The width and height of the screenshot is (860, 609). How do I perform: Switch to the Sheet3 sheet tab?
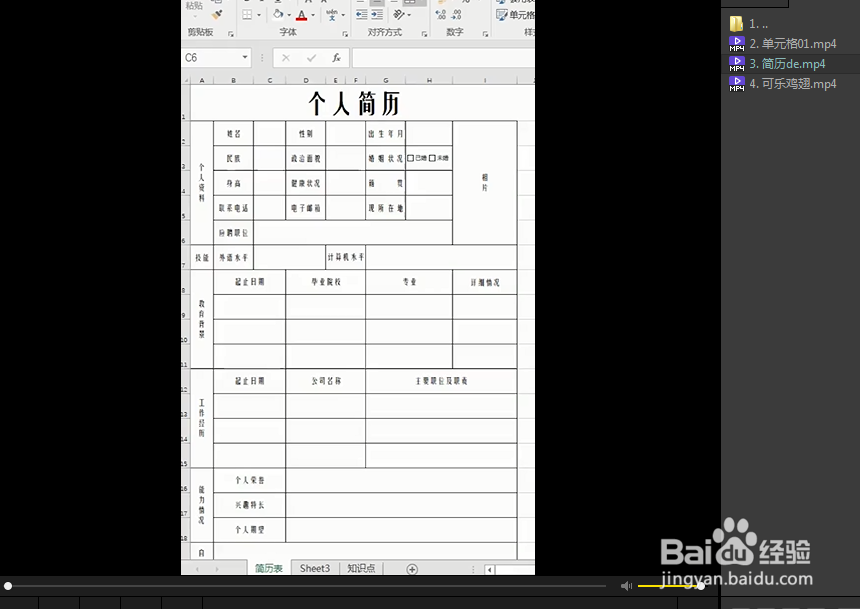pyautogui.click(x=315, y=568)
